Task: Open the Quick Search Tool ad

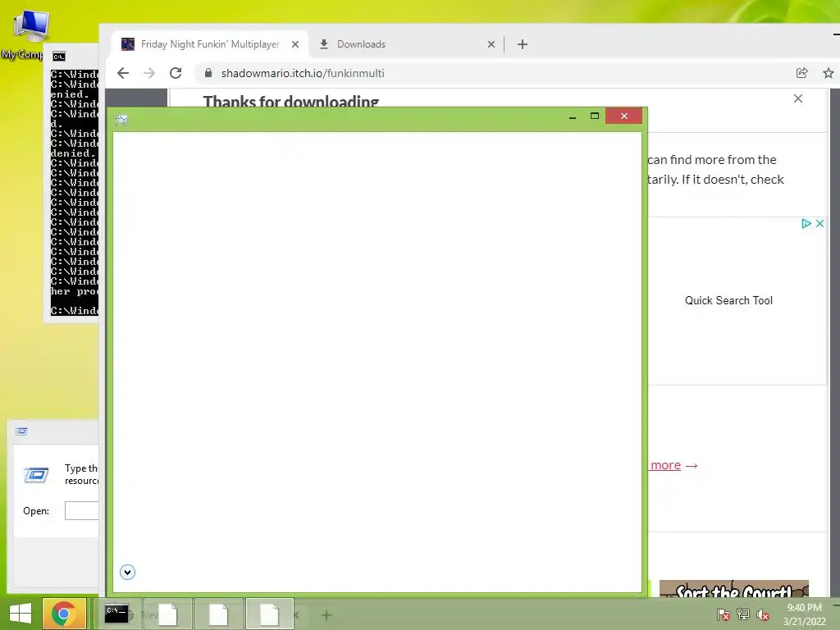Action: click(x=728, y=300)
